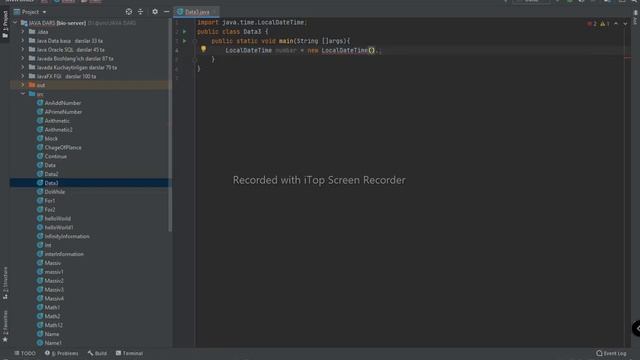
Task: Select the Math2 class
Action: click(48, 316)
